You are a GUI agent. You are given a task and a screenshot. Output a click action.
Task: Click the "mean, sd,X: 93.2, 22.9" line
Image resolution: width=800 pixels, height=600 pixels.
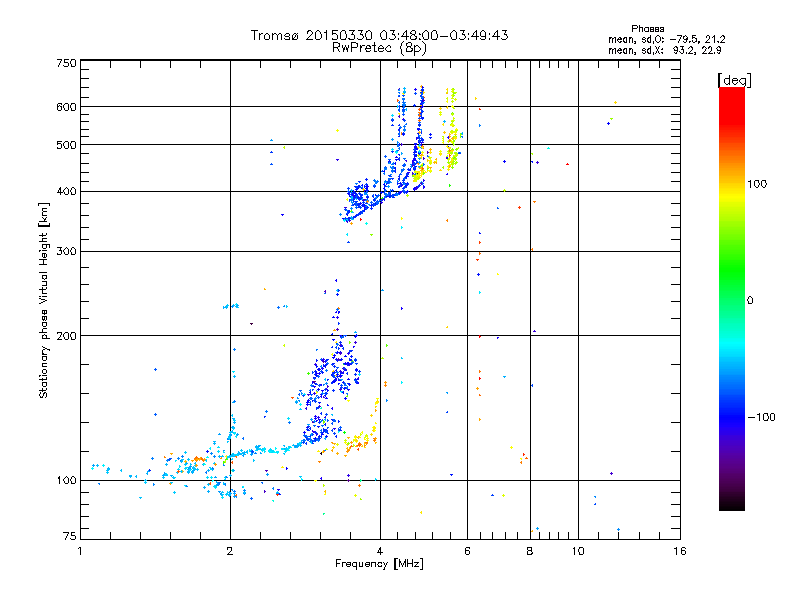coord(665,51)
